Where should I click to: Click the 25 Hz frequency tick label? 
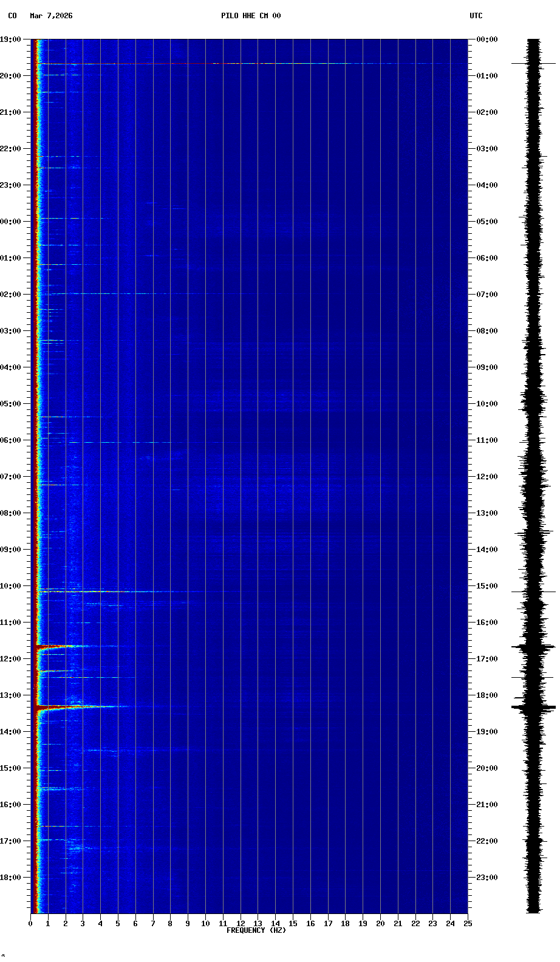pyautogui.click(x=467, y=924)
